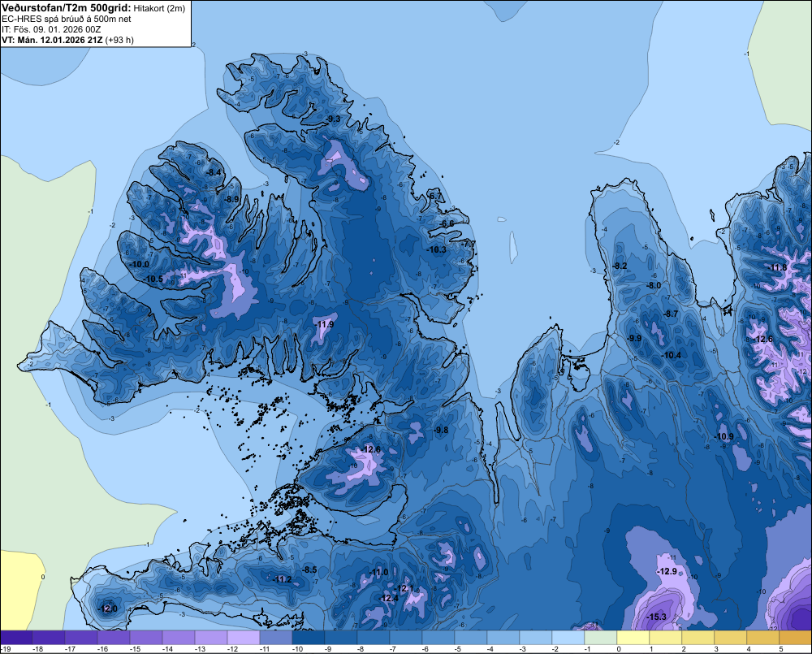
Task: Click the 3 label on the color scale
Action: click(x=716, y=649)
